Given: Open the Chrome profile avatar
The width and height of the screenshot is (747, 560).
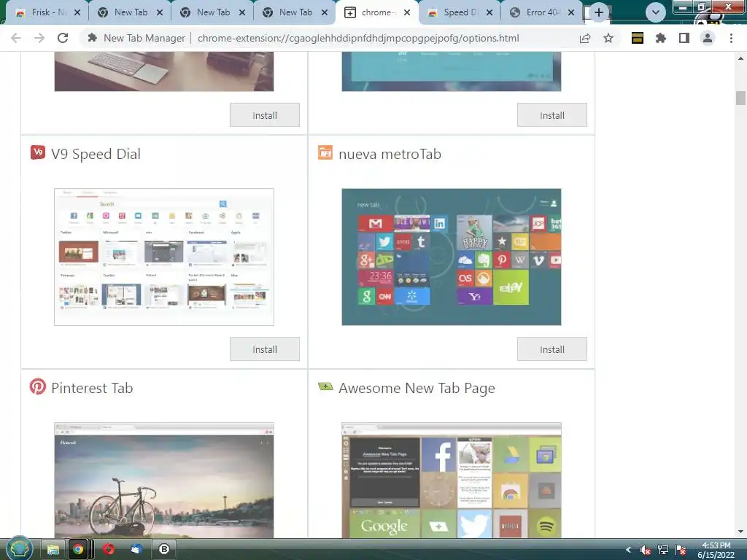Looking at the screenshot, I should click(708, 38).
